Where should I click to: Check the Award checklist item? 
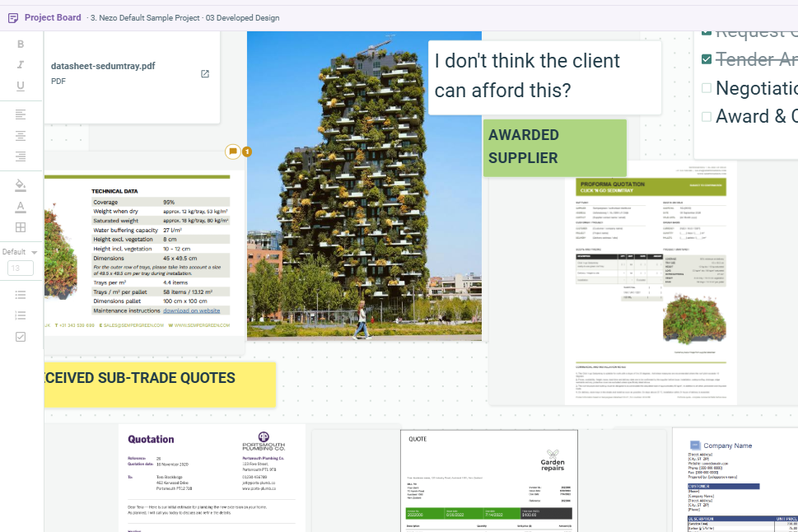pos(707,117)
